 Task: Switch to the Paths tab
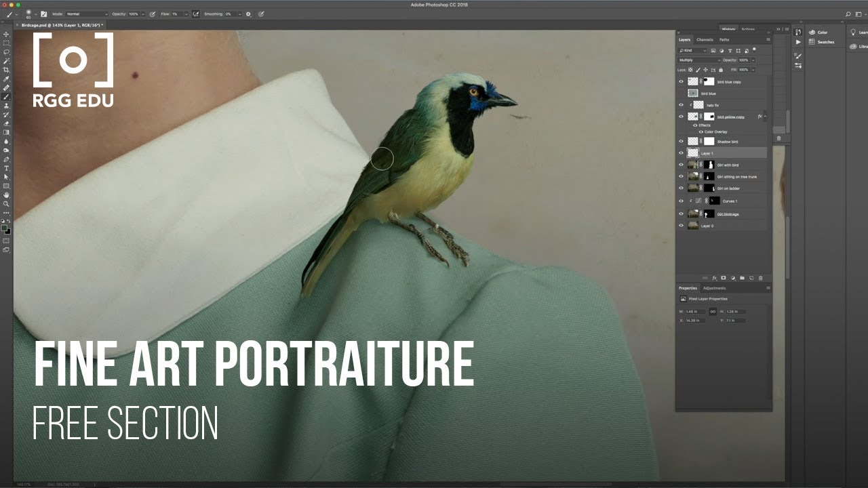click(724, 40)
